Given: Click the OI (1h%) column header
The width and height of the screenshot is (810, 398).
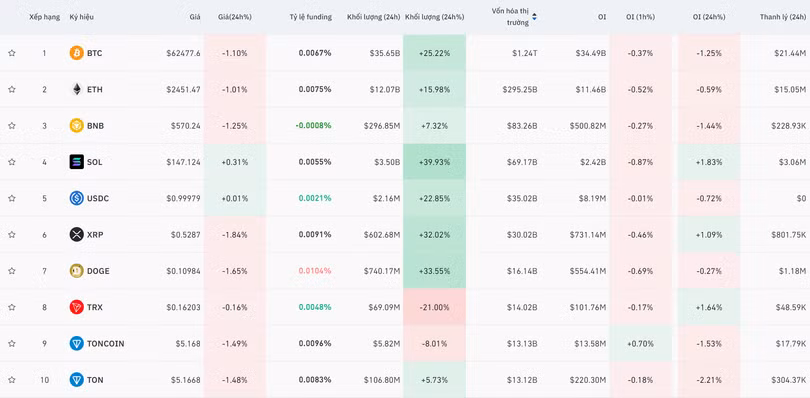Looking at the screenshot, I should pos(641,17).
